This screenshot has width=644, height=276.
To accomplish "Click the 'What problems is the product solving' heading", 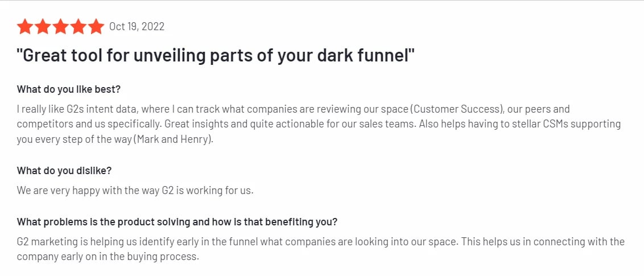I will click(177, 222).
